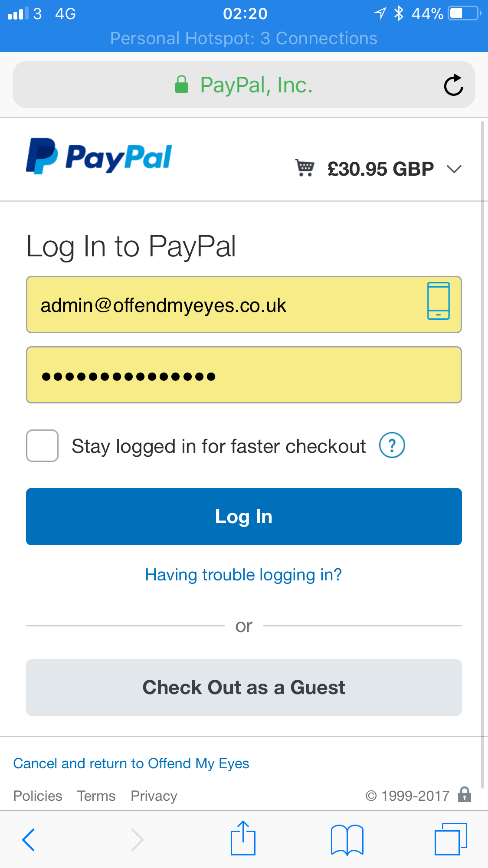Tap the Personal Hotspot status banner
Screen dimensions: 488x868
pos(244,39)
